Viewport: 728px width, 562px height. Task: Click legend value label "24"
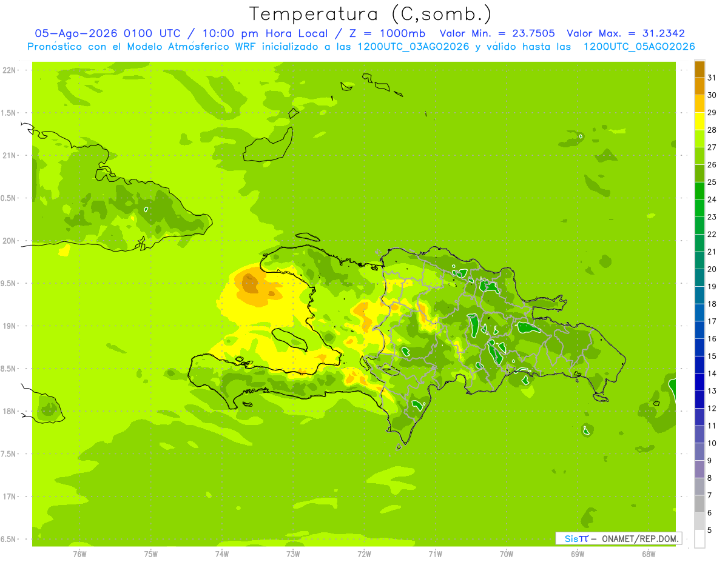click(712, 199)
